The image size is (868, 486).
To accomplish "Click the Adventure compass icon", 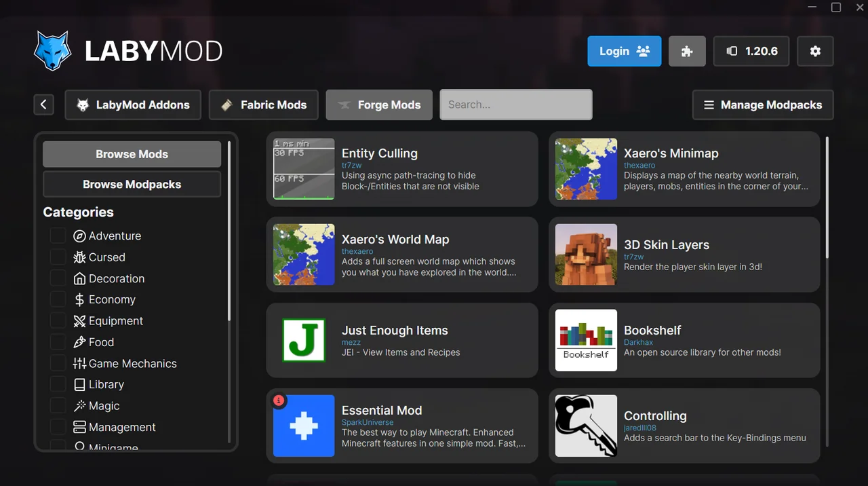I will 79,236.
